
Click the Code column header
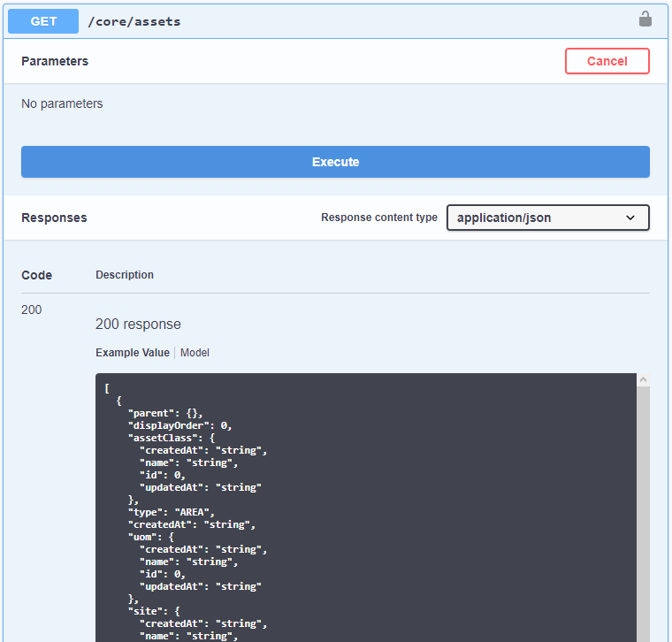pos(36,275)
